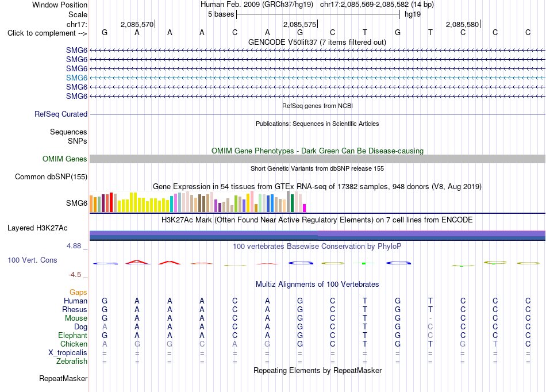The height and width of the screenshot is (392, 546).
Task: Click the 2,085,580 coordinate marker
Action: point(463,24)
